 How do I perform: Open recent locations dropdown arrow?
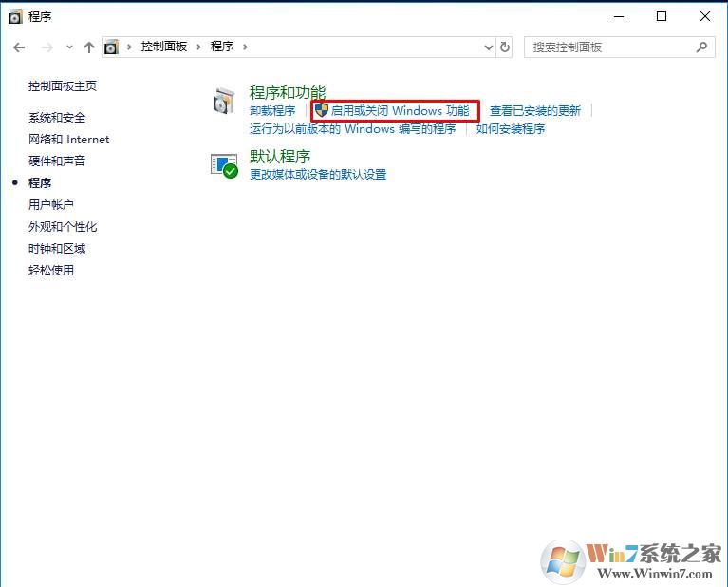[x=69, y=47]
